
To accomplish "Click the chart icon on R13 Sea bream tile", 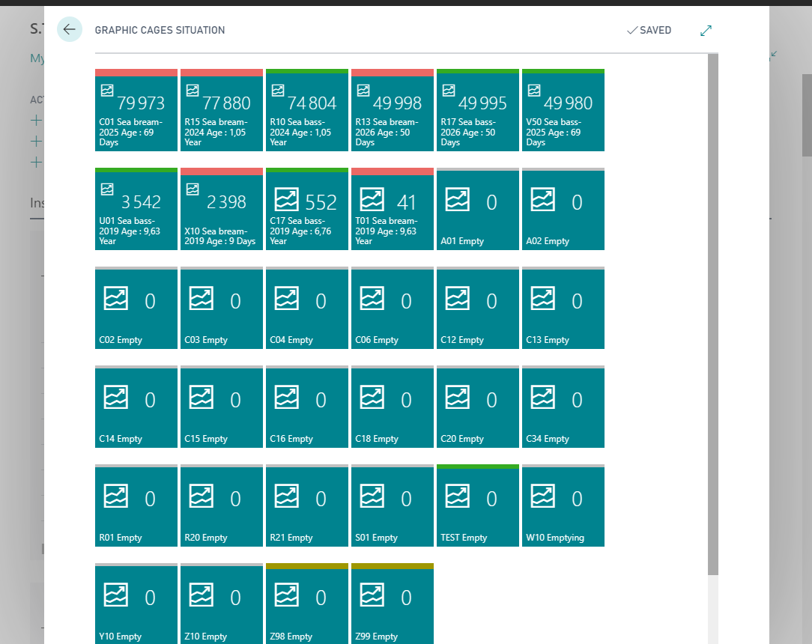I will click(x=363, y=91).
